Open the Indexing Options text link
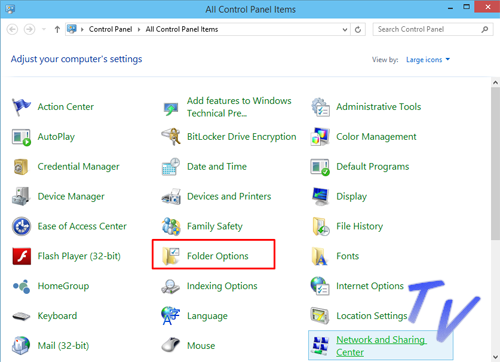The image size is (500, 362). click(222, 286)
